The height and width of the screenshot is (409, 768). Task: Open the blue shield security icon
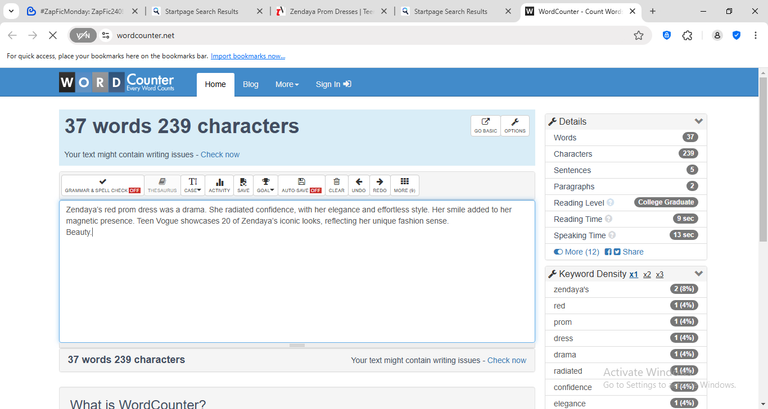click(x=736, y=35)
